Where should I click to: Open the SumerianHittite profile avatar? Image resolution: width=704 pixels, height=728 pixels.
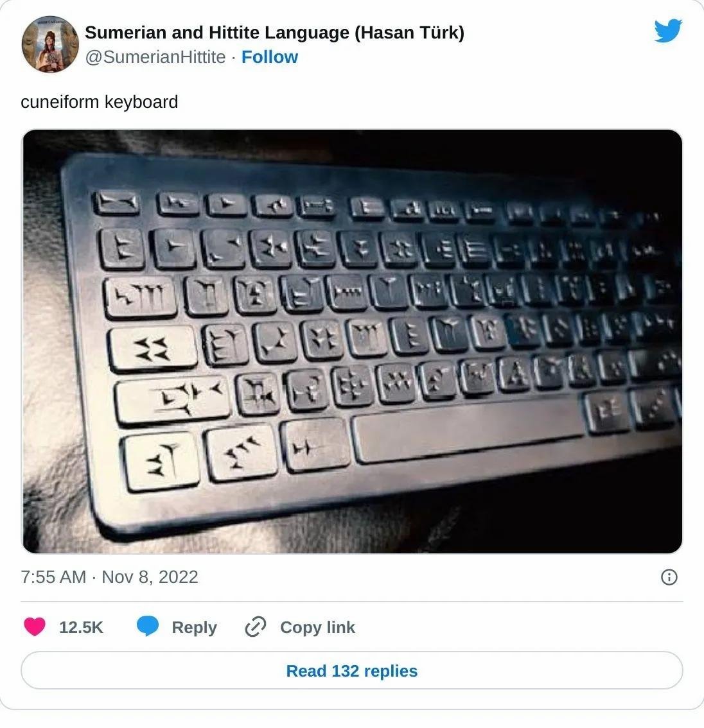[x=50, y=44]
